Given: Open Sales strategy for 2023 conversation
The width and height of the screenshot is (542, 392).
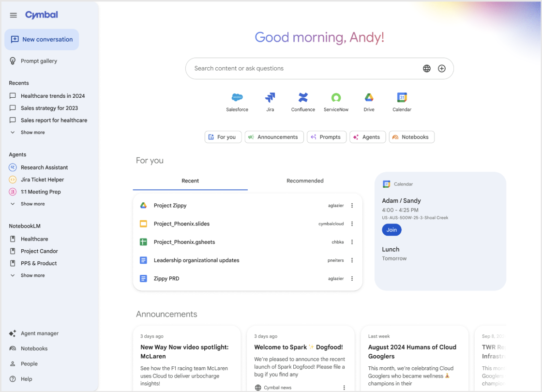Looking at the screenshot, I should coord(48,108).
